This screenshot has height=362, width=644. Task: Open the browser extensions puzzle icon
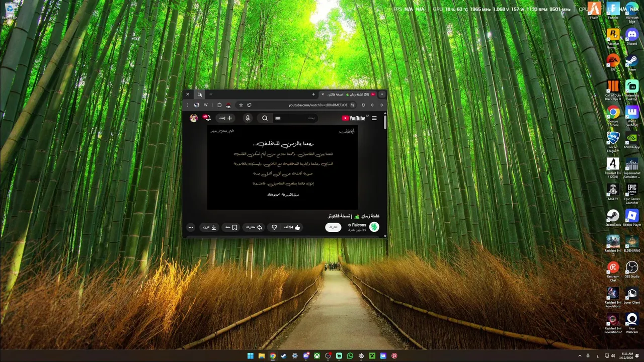point(219,105)
